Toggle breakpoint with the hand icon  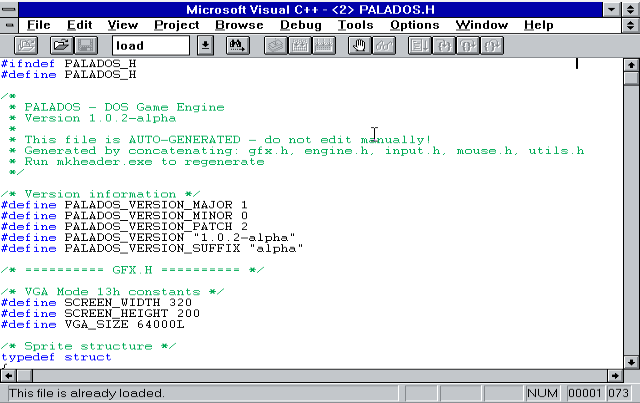point(360,45)
